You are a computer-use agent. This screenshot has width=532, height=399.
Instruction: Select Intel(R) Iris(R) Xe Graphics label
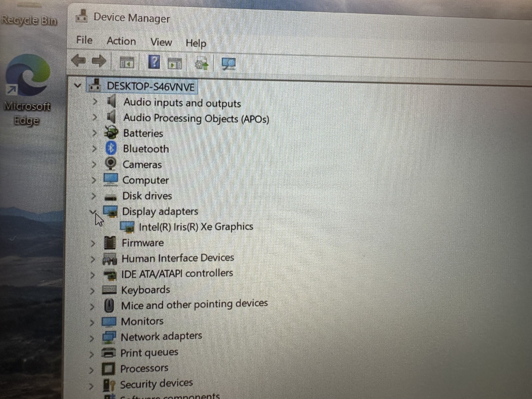(196, 227)
